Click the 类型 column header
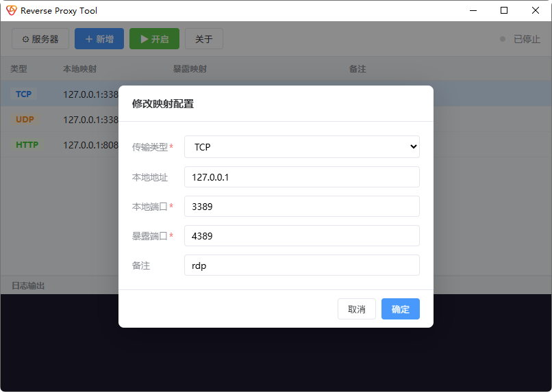The height and width of the screenshot is (392, 552). [x=18, y=68]
